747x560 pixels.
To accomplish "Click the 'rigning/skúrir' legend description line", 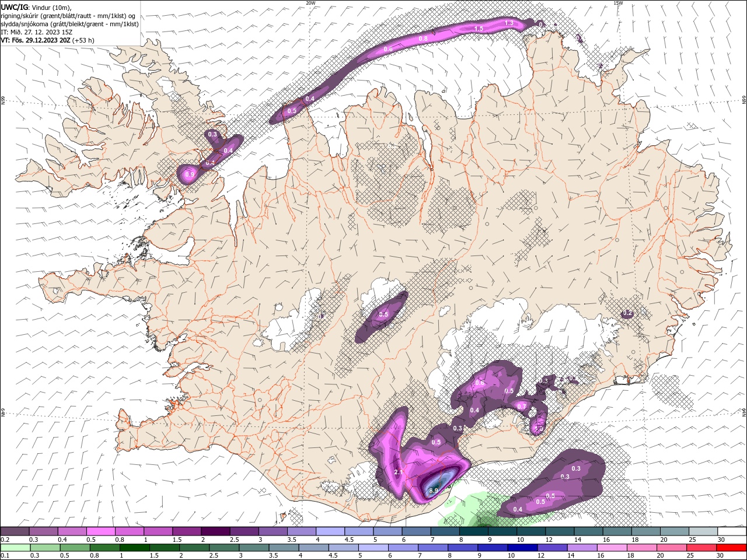I will pos(68,15).
